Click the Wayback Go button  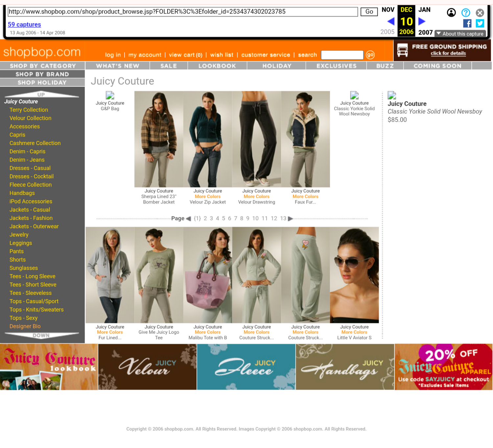coord(369,12)
